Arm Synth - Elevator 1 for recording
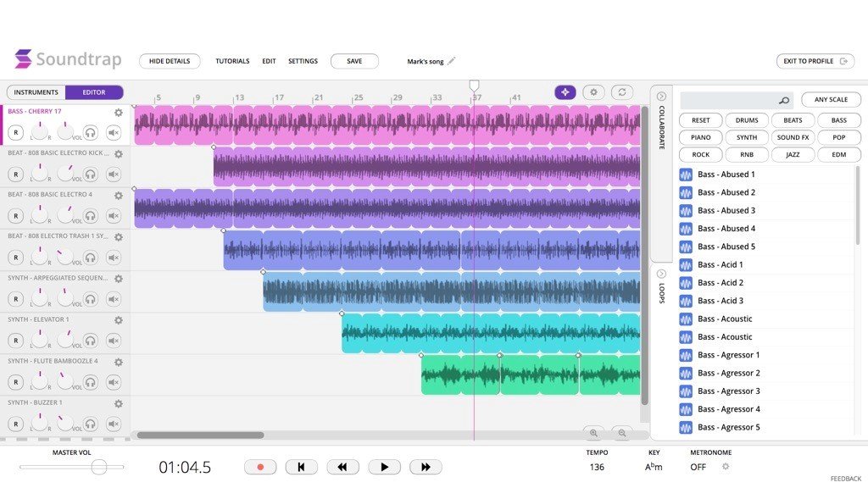The width and height of the screenshot is (868, 488). click(x=14, y=341)
